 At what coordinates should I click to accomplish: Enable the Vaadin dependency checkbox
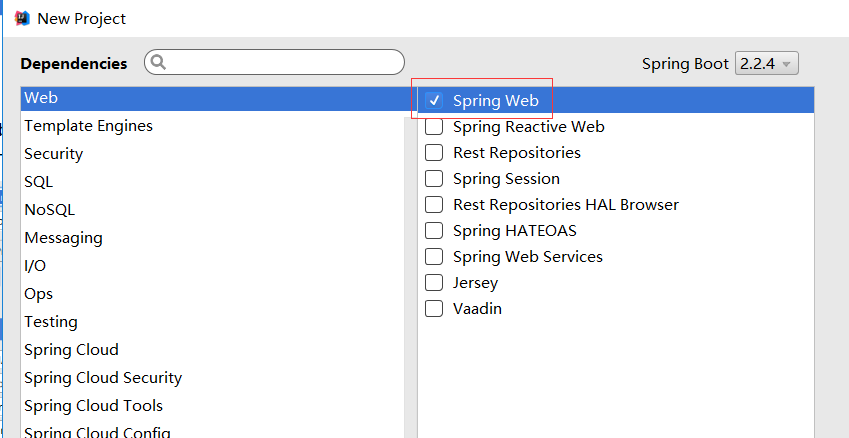coord(434,309)
